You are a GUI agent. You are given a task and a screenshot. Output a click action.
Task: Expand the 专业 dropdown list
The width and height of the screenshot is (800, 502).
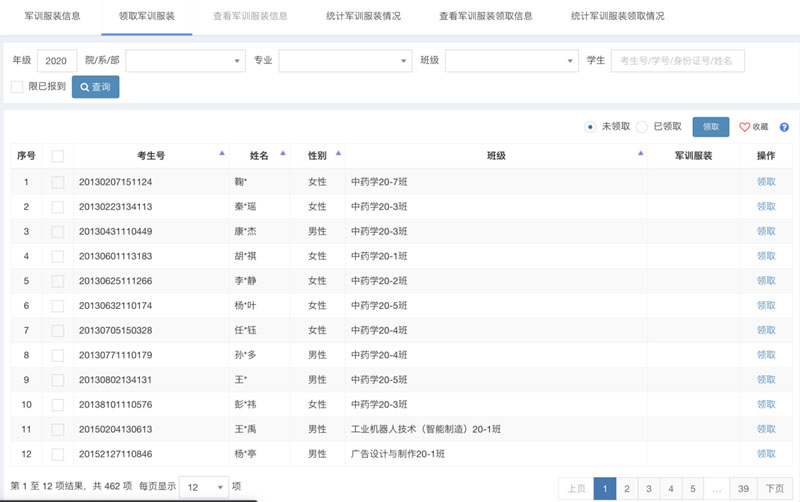pos(345,61)
